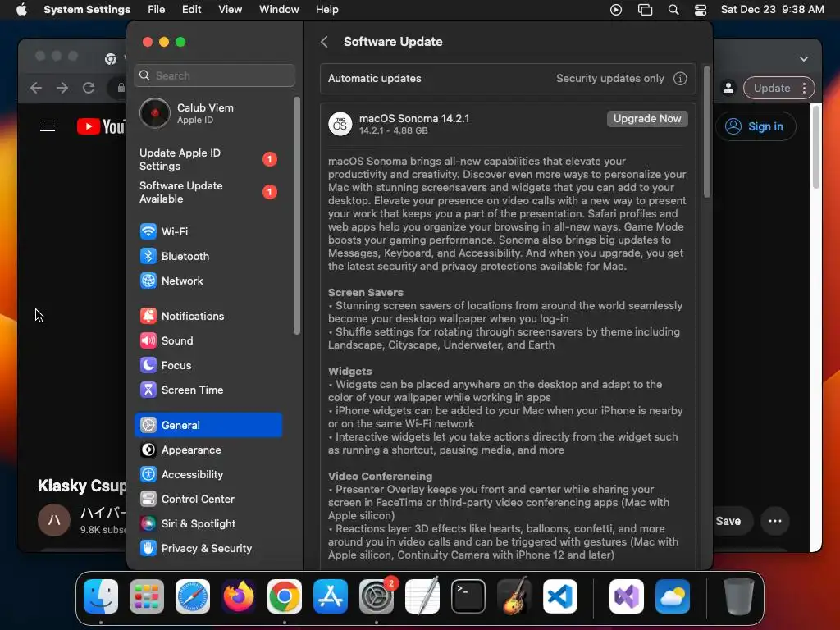
Task: Open Sound settings pane
Action: pyautogui.click(x=208, y=340)
